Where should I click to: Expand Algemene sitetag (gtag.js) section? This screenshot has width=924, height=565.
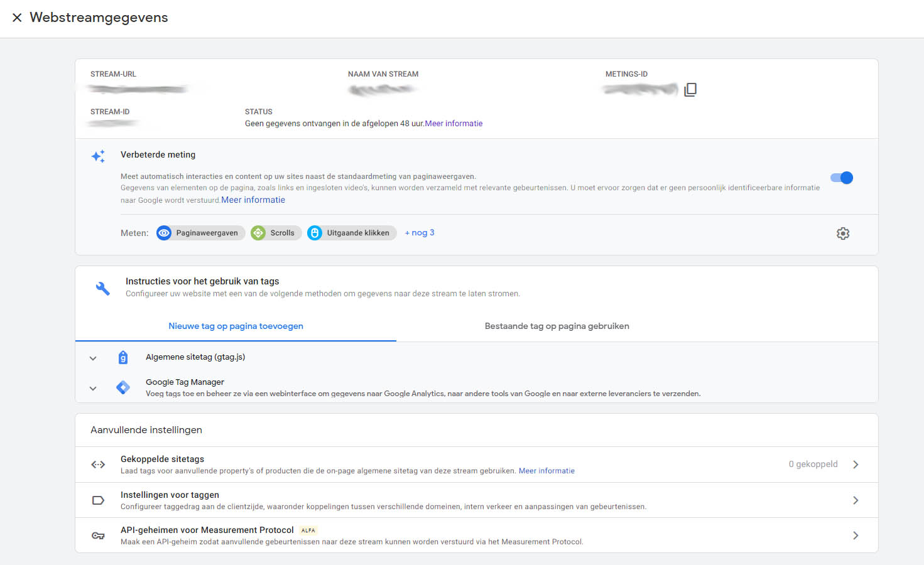click(x=93, y=358)
